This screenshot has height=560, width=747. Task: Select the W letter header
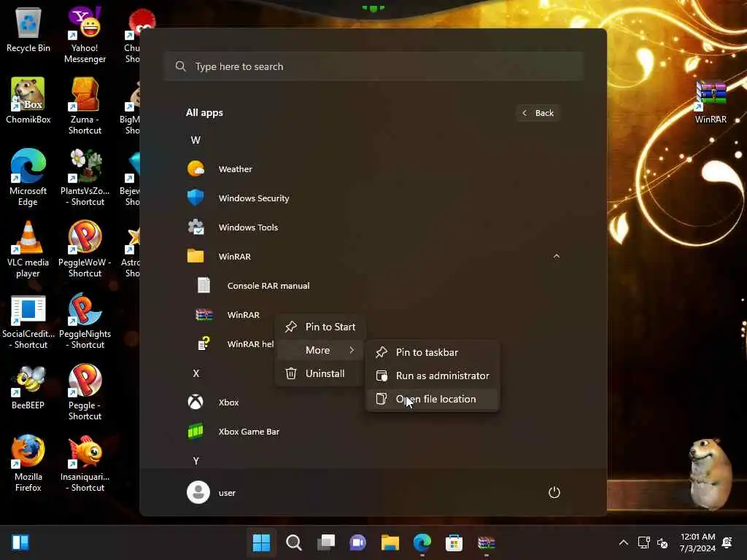(x=196, y=140)
